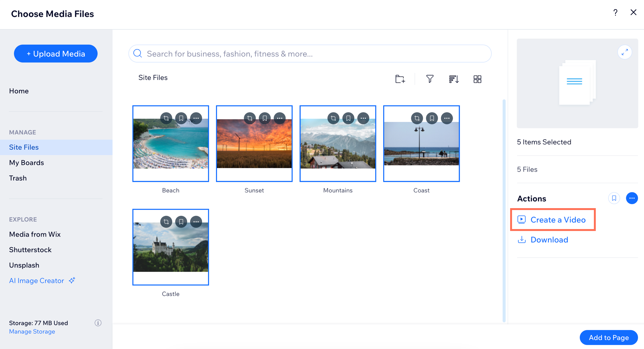Image resolution: width=644 pixels, height=349 pixels.
Task: Click the Upload Media button
Action: [56, 54]
